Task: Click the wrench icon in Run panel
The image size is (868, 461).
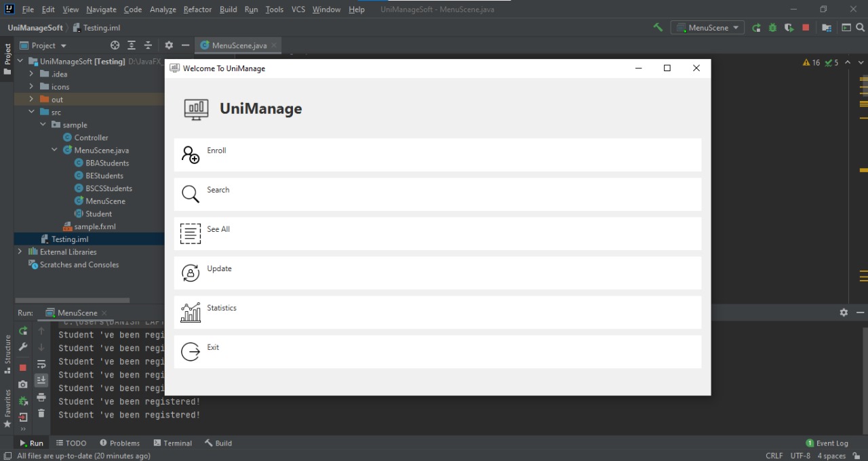Action: [23, 347]
